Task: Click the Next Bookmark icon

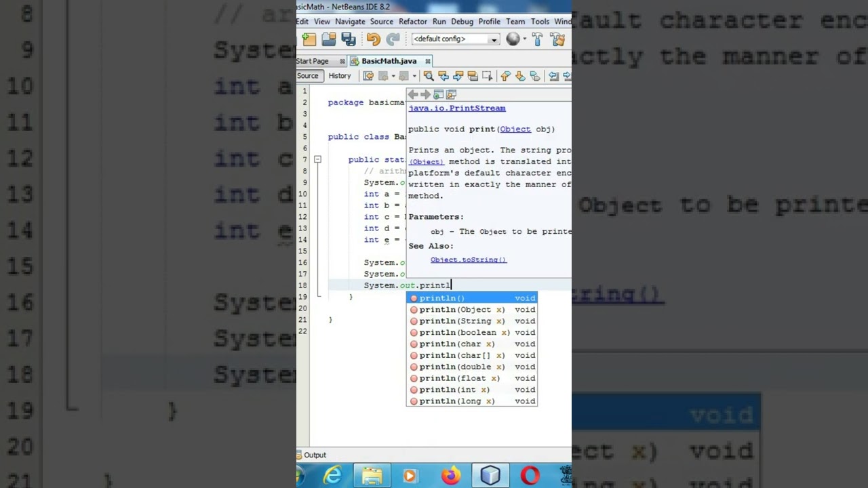Action: tap(520, 76)
